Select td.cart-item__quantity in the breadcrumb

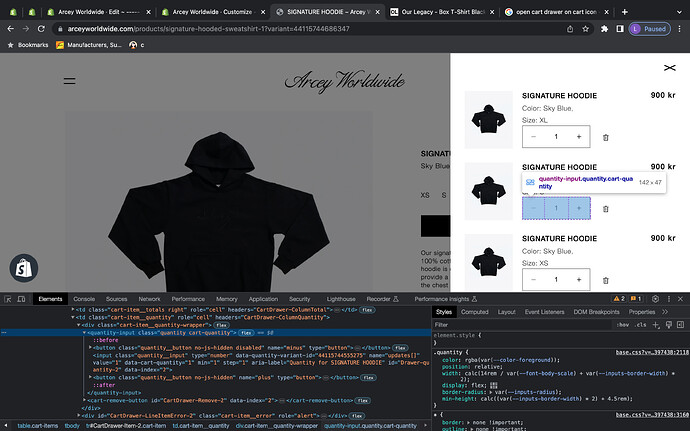coord(201,426)
